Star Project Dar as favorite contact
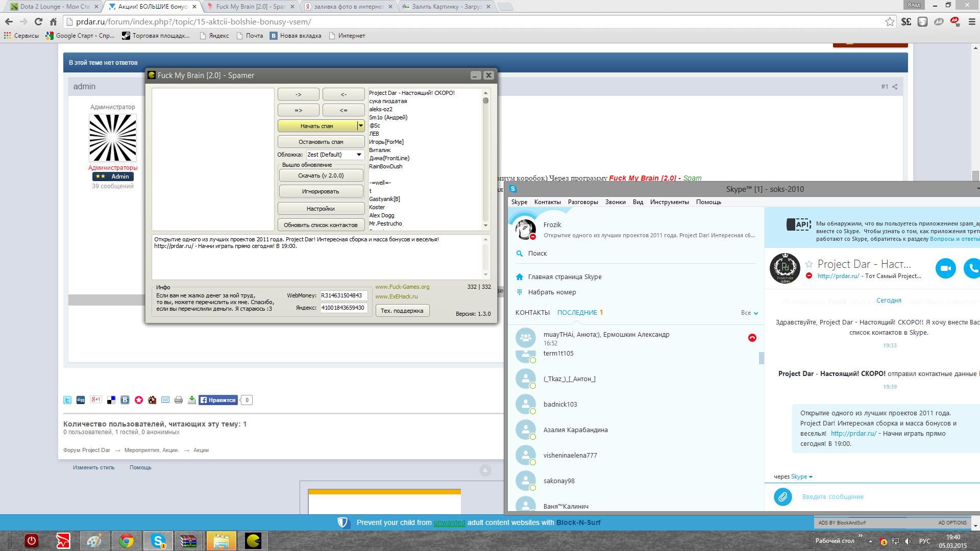This screenshot has height=551, width=980. (809, 264)
